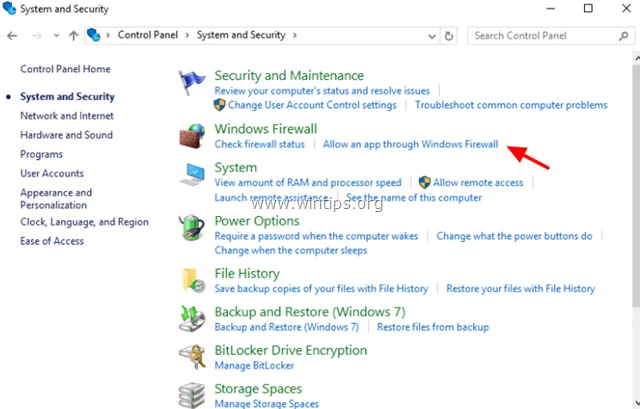Open Appearance and Personalization category
Viewport: 640px width, 409px height.
click(x=56, y=199)
